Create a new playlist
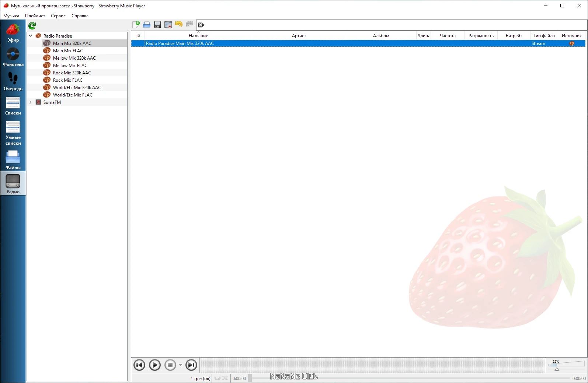 pyautogui.click(x=136, y=25)
